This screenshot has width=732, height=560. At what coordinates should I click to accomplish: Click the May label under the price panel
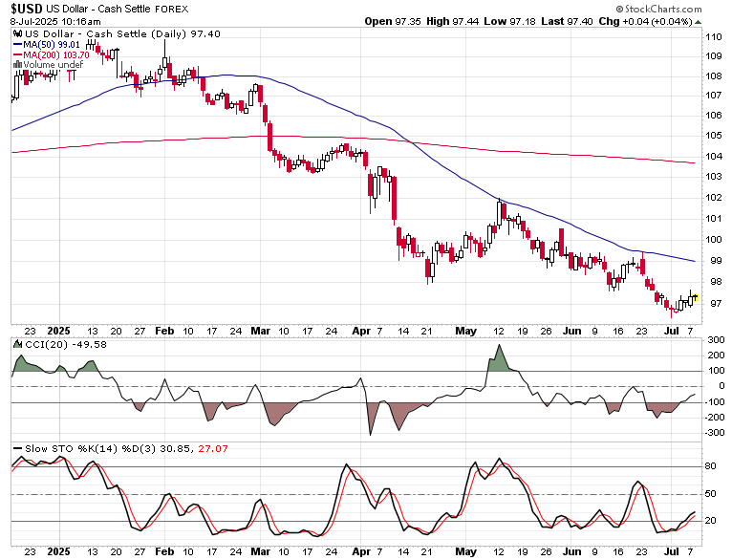[466, 331]
